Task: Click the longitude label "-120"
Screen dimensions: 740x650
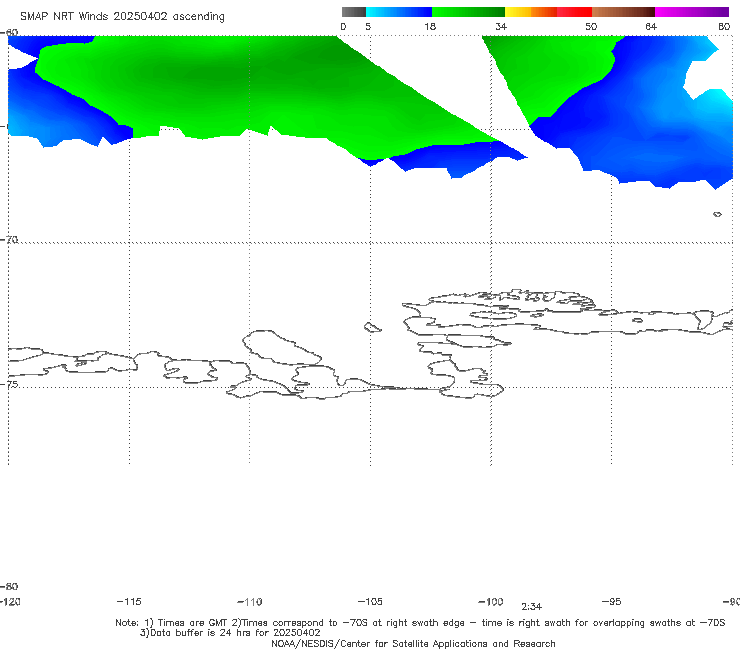Action: (x=10, y=601)
